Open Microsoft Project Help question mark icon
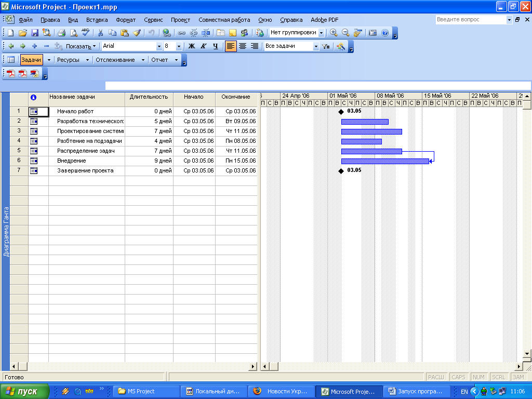Image resolution: width=532 pixels, height=399 pixels. [x=385, y=33]
